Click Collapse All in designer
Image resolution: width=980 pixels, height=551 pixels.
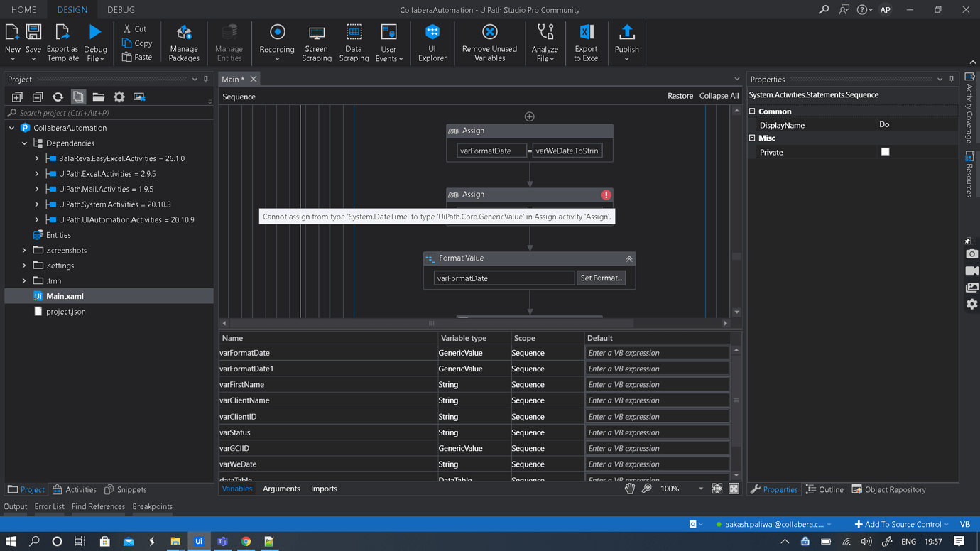719,96
